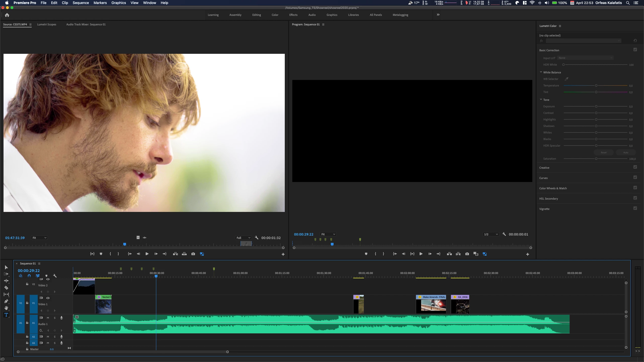This screenshot has width=644, height=362.
Task: Switch to the Color workspace
Action: pyautogui.click(x=275, y=15)
